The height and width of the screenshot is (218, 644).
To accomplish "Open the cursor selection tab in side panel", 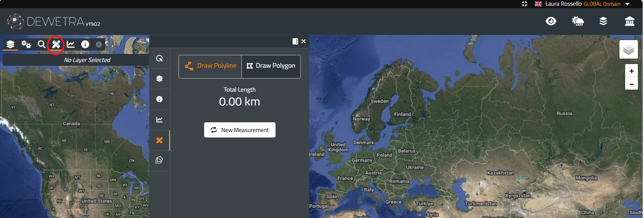I will coord(160,58).
